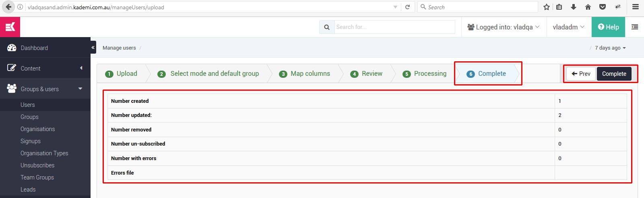Click the dark Complete button
Viewport: 644px width, 198px height.
614,74
